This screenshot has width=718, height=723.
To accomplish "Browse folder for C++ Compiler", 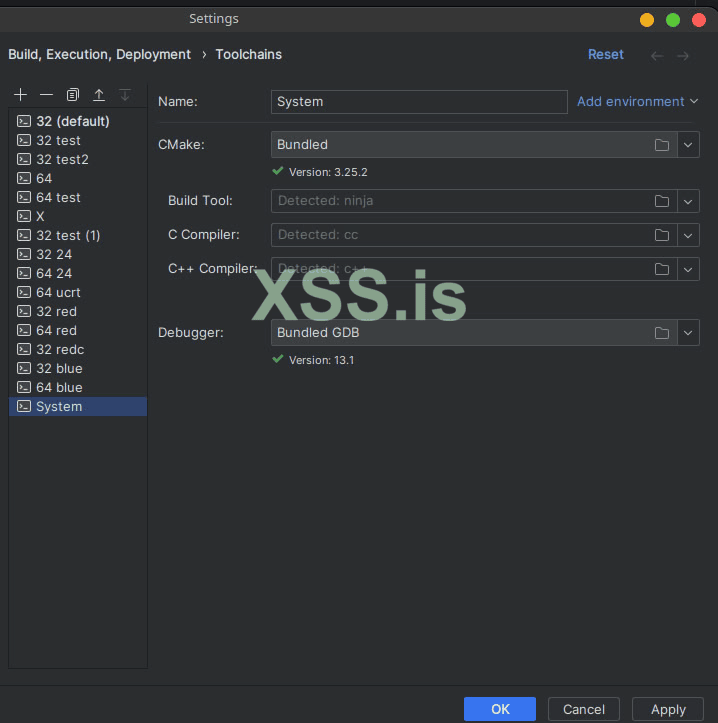I will [662, 269].
